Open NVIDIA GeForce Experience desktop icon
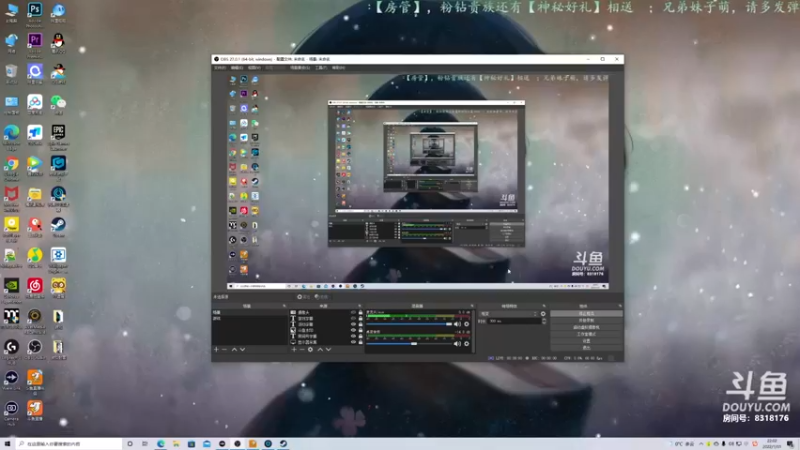Image resolution: width=800 pixels, height=450 pixels. point(11,290)
